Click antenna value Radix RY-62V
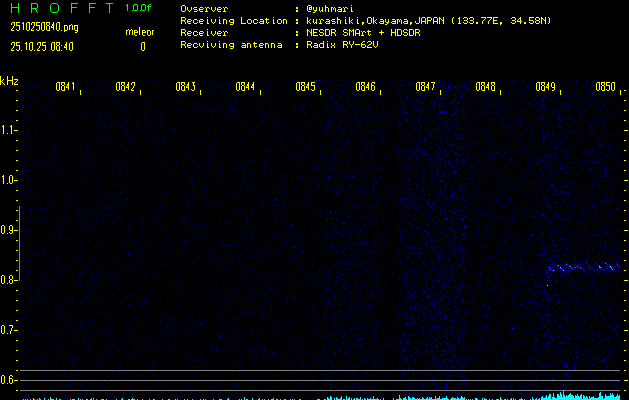This screenshot has width=629, height=400. tap(342, 45)
